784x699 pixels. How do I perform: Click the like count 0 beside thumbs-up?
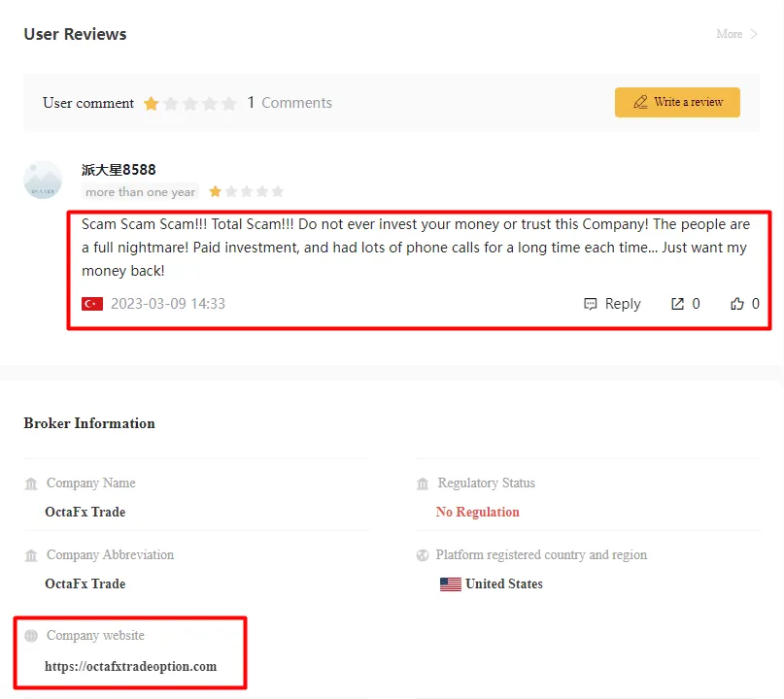tap(756, 304)
